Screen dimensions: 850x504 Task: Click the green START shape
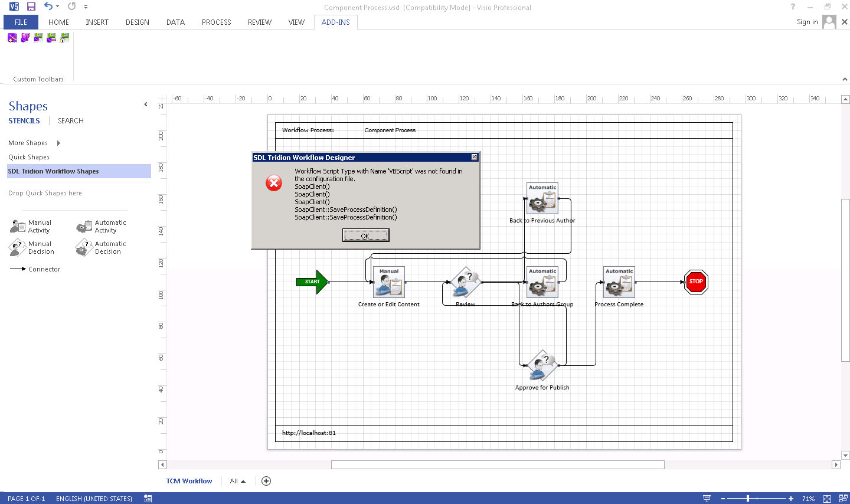(312, 282)
